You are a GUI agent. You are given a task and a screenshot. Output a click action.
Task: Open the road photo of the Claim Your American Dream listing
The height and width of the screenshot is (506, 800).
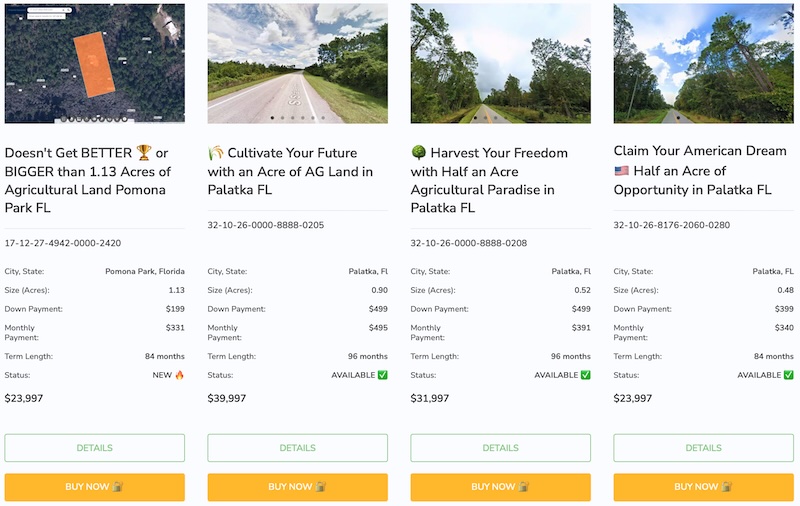704,63
